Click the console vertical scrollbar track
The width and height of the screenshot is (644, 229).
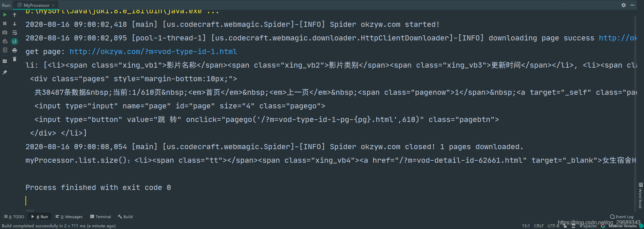coord(635,112)
